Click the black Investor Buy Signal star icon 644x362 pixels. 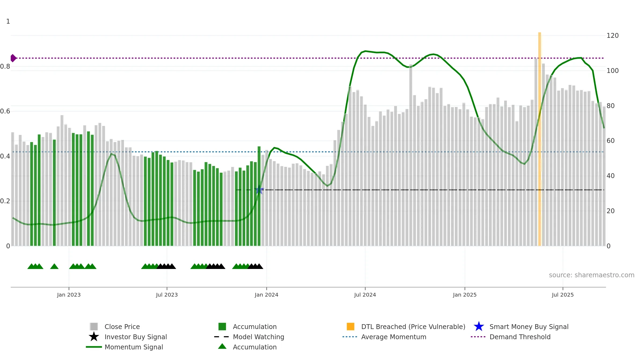click(94, 337)
